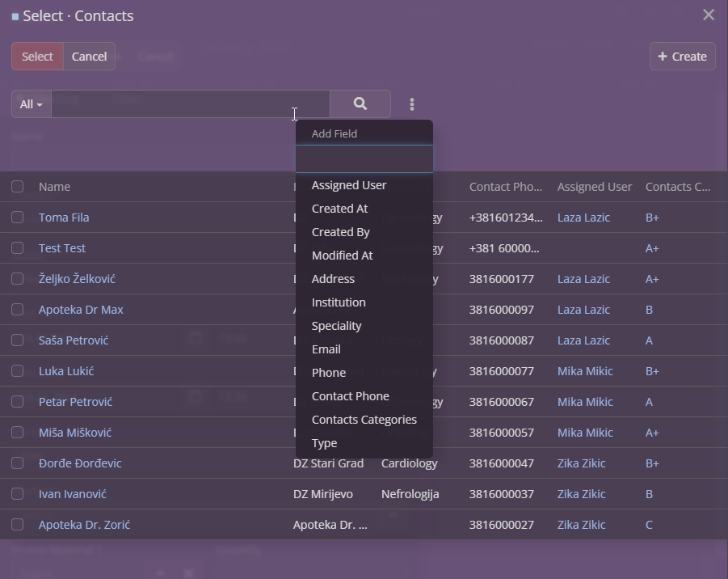
Task: Check the box for Apoteka Dr Max
Action: 17,310
